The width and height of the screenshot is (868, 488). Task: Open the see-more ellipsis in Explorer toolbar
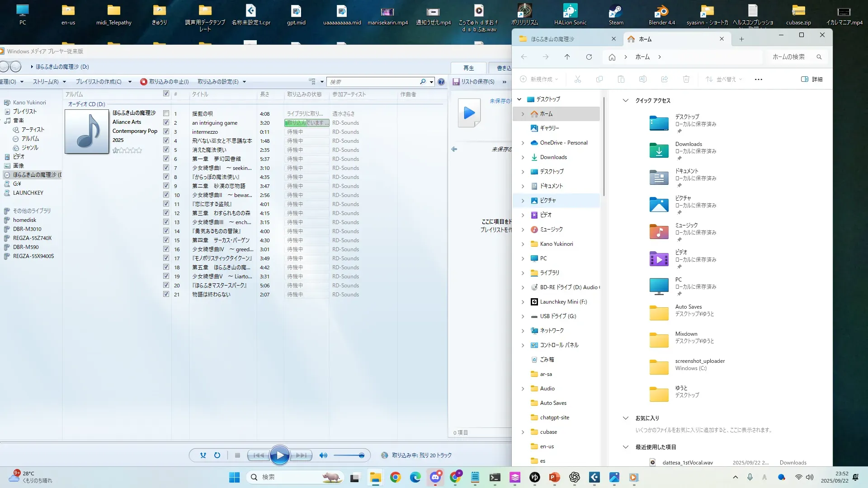(759, 80)
